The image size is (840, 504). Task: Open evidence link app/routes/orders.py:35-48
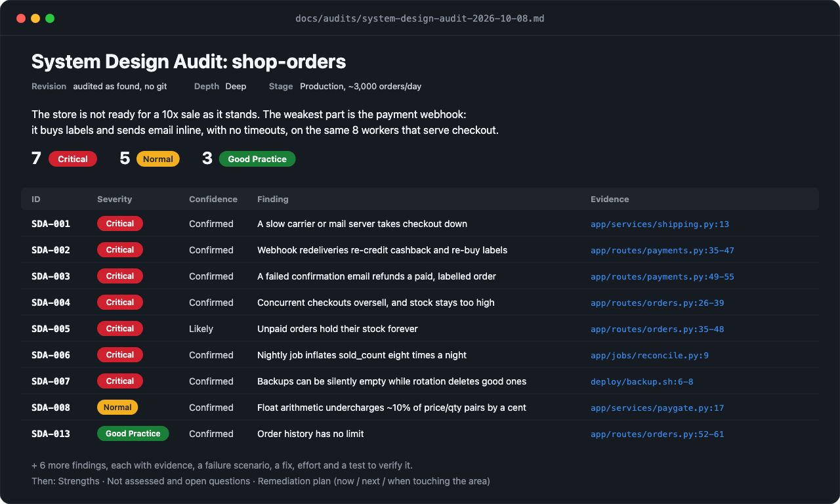pos(657,329)
